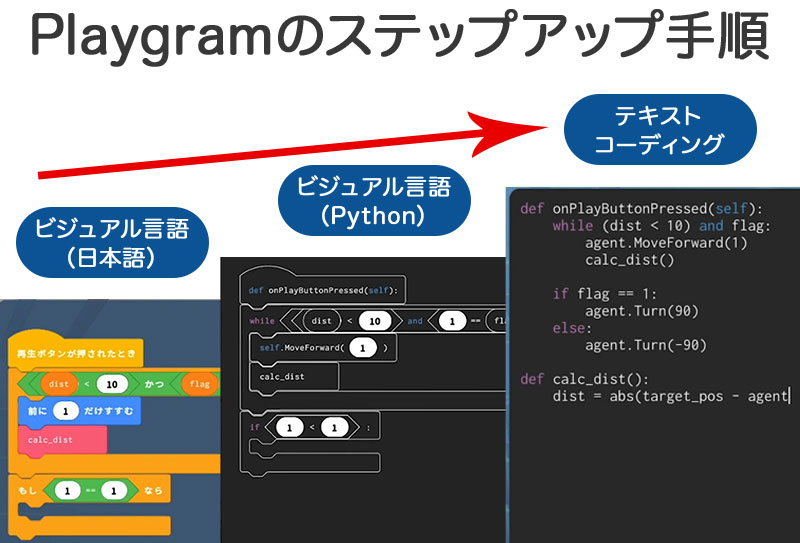Viewport: 800px width, 543px height.
Task: Select the blue 前に だけすすむ block label
Action: (79, 411)
